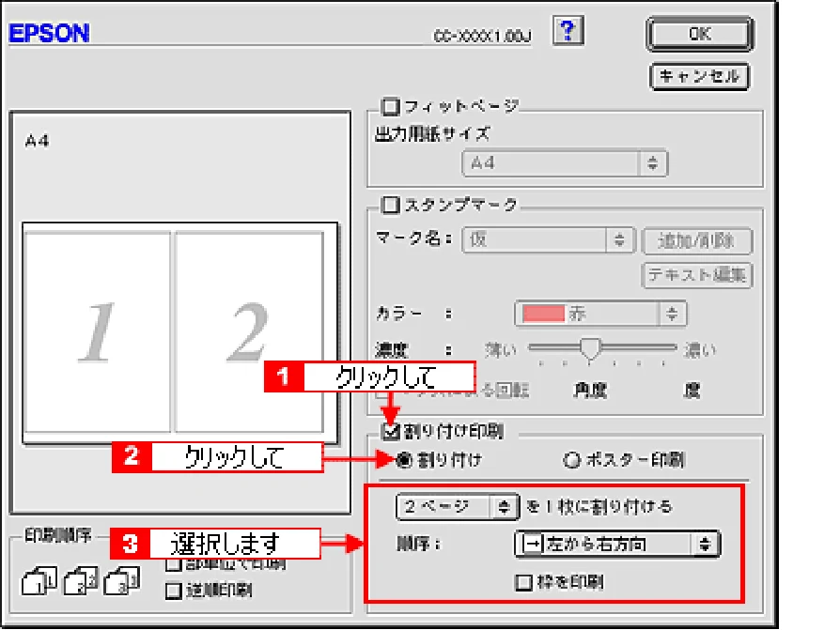
Task: Click the 出力用紙サイズ label
Action: click(432, 134)
